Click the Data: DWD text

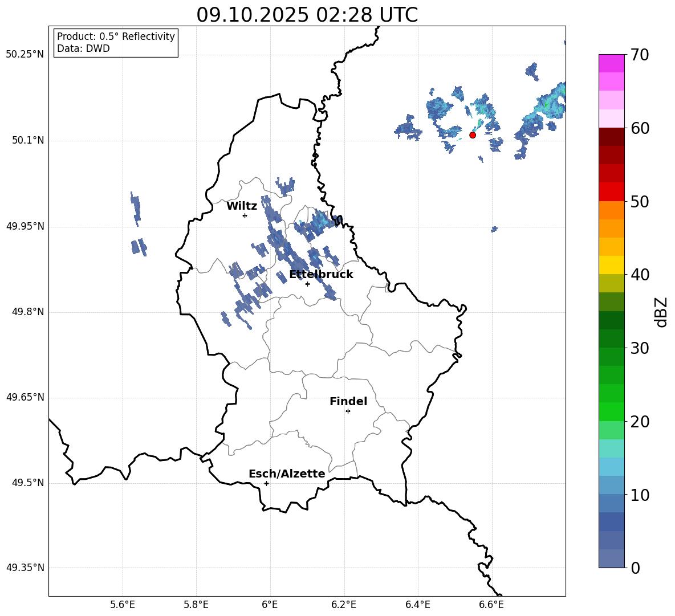[83, 48]
